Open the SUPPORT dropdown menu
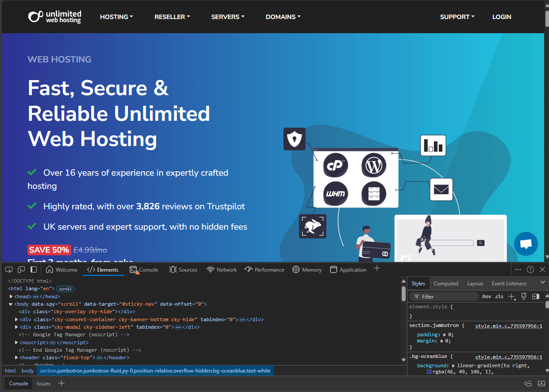This screenshot has height=392, width=549. 457,17
